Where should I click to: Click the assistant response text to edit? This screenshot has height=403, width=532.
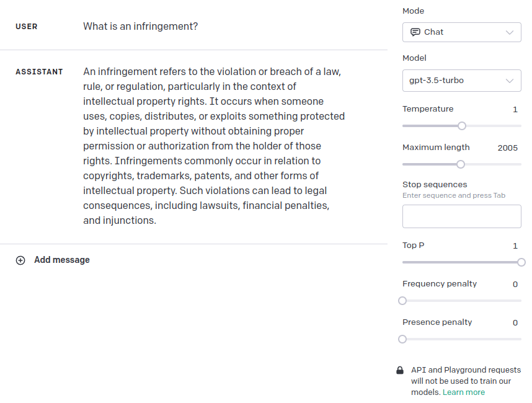(x=214, y=146)
